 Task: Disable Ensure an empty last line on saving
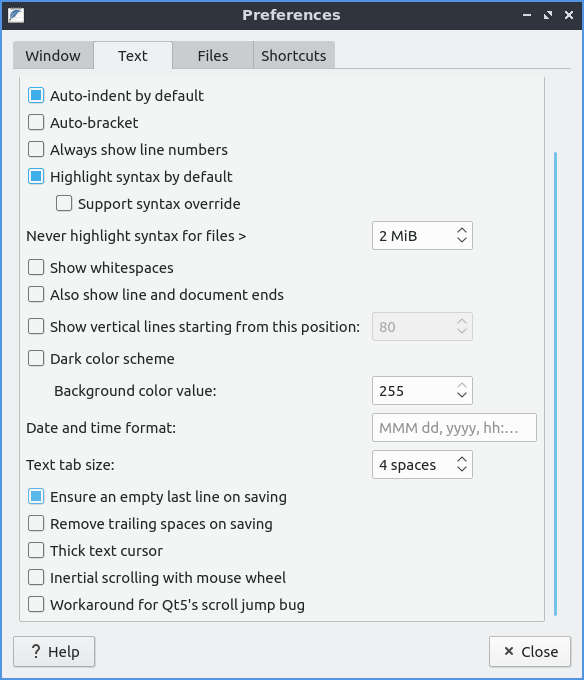pos(36,496)
